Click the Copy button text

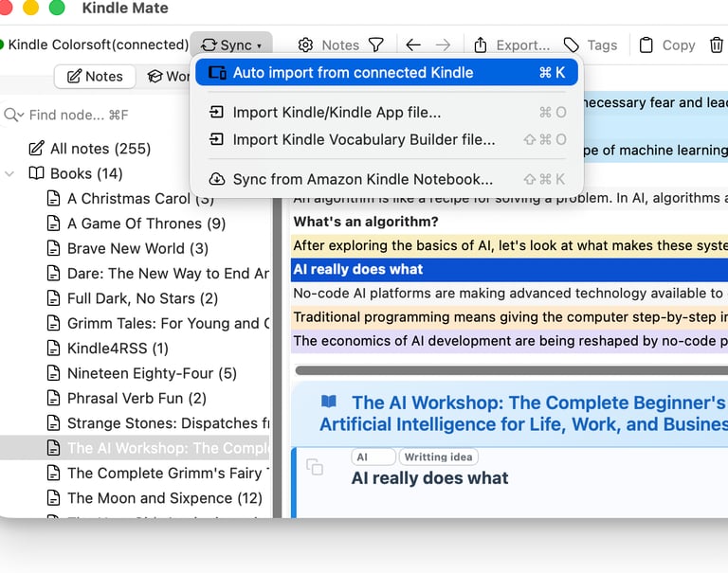coord(679,45)
